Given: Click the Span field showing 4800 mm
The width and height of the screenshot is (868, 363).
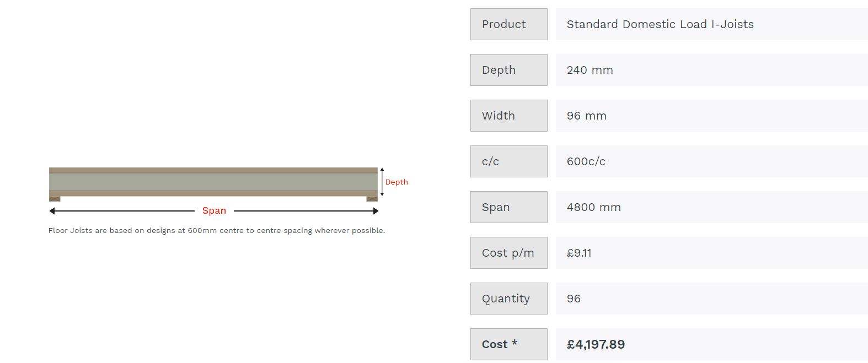Looking at the screenshot, I should (593, 207).
